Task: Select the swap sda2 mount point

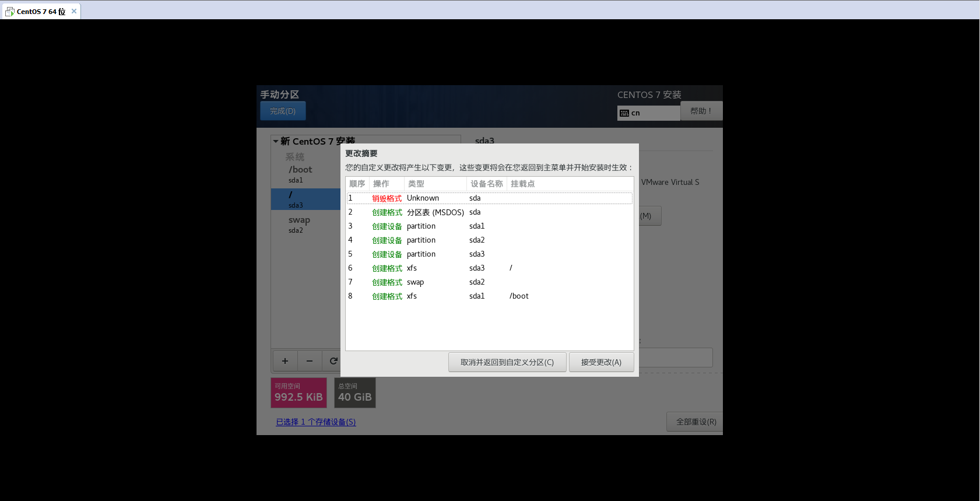Action: point(306,225)
